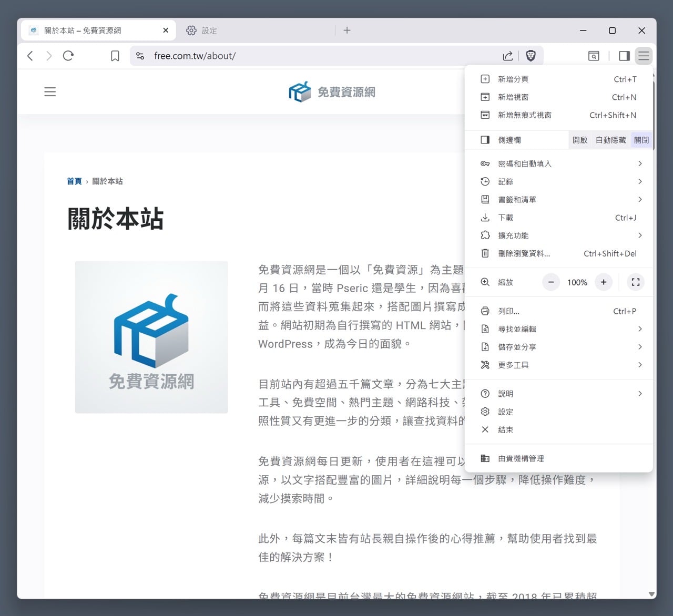Set sidebar to 開啟 (on)

[579, 140]
